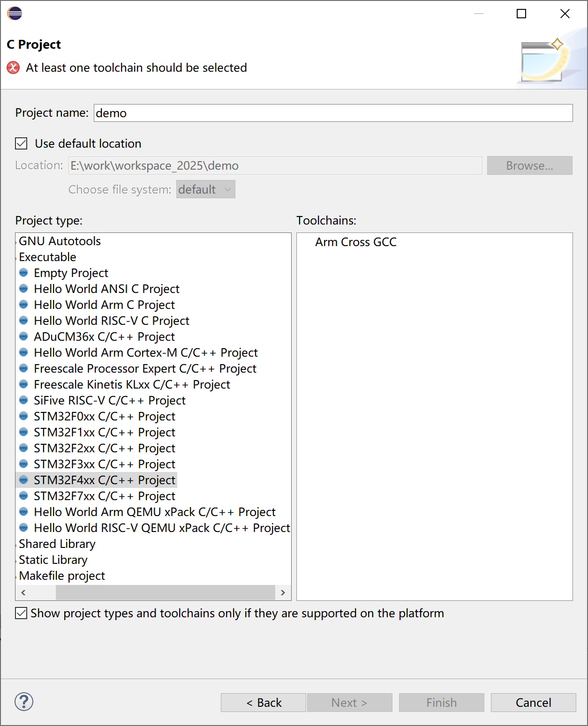Expand the Shared Library category
The image size is (588, 726).
pyautogui.click(x=17, y=544)
